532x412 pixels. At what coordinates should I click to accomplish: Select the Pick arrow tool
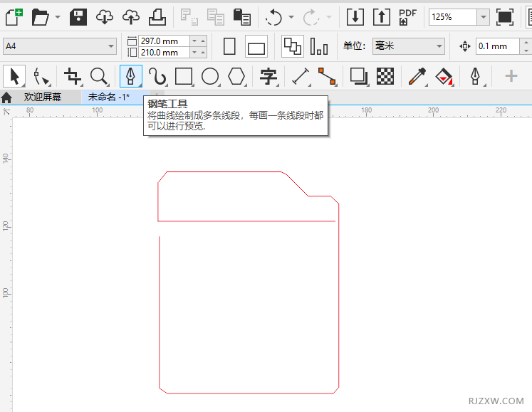(x=14, y=76)
